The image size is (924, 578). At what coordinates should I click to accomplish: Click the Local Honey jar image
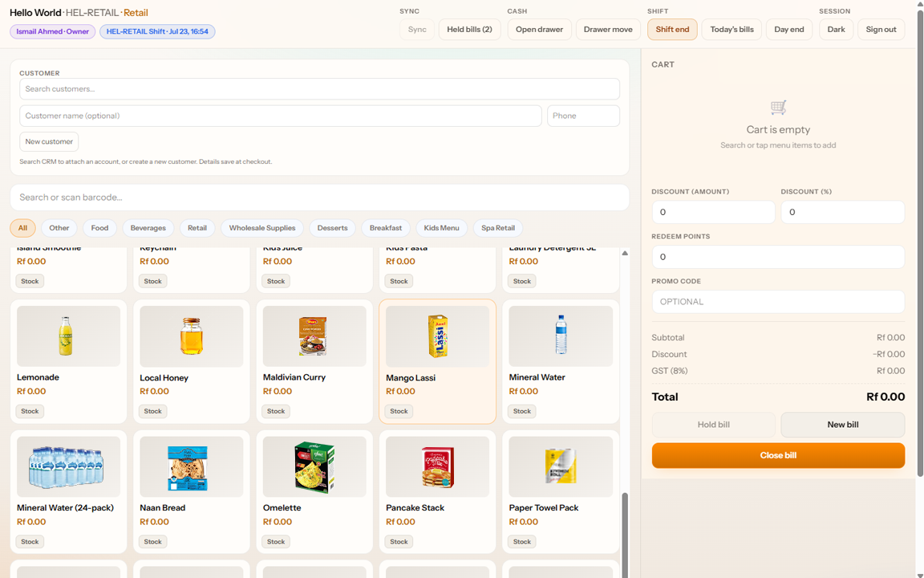pos(192,336)
